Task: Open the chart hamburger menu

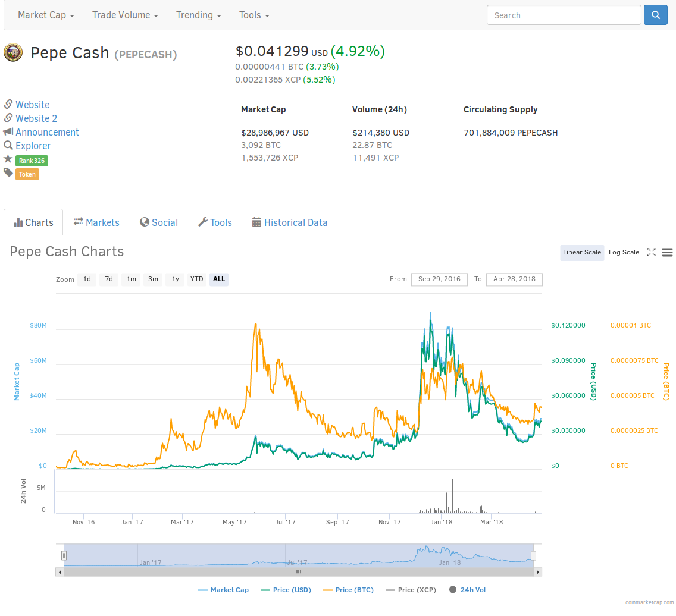Action: click(x=668, y=253)
